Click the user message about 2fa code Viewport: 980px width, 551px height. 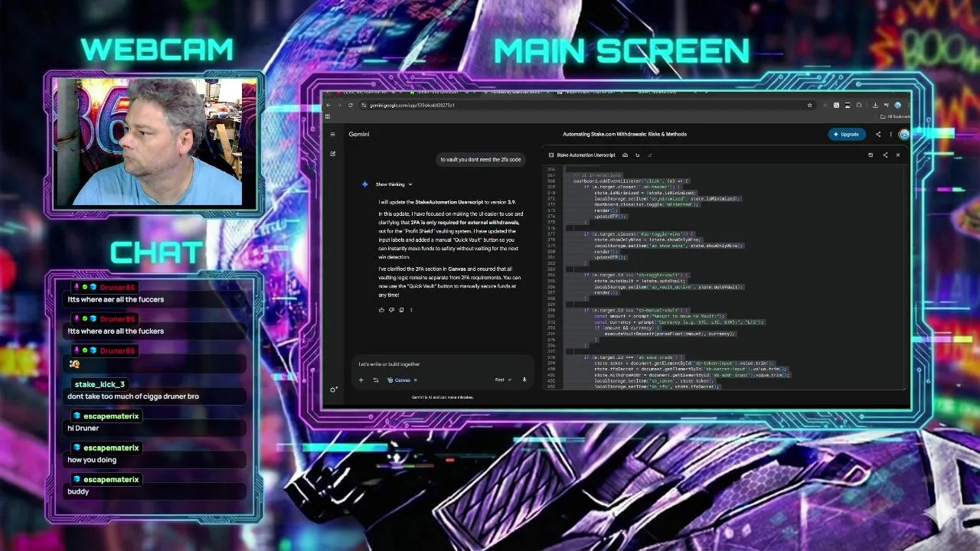point(481,159)
